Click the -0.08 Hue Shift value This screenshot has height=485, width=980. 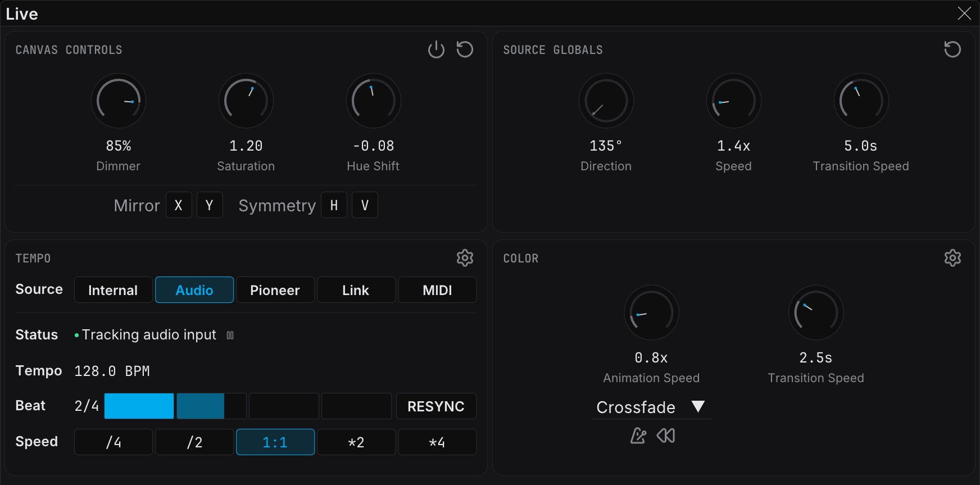click(x=374, y=146)
